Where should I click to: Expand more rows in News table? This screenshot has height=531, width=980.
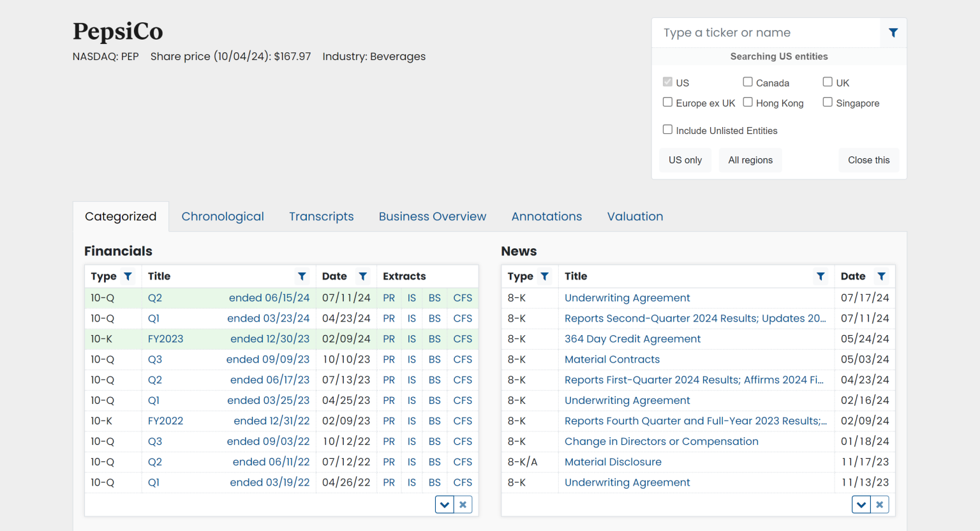click(x=861, y=505)
